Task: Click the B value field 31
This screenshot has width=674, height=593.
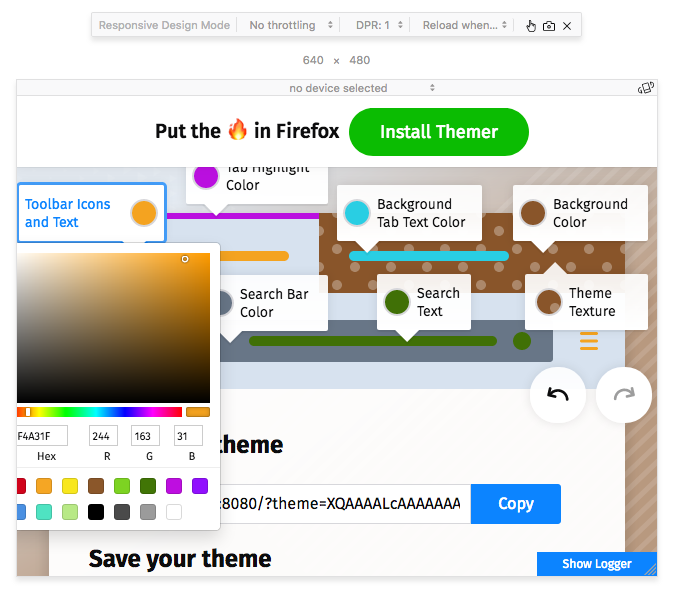Action: click(x=188, y=436)
